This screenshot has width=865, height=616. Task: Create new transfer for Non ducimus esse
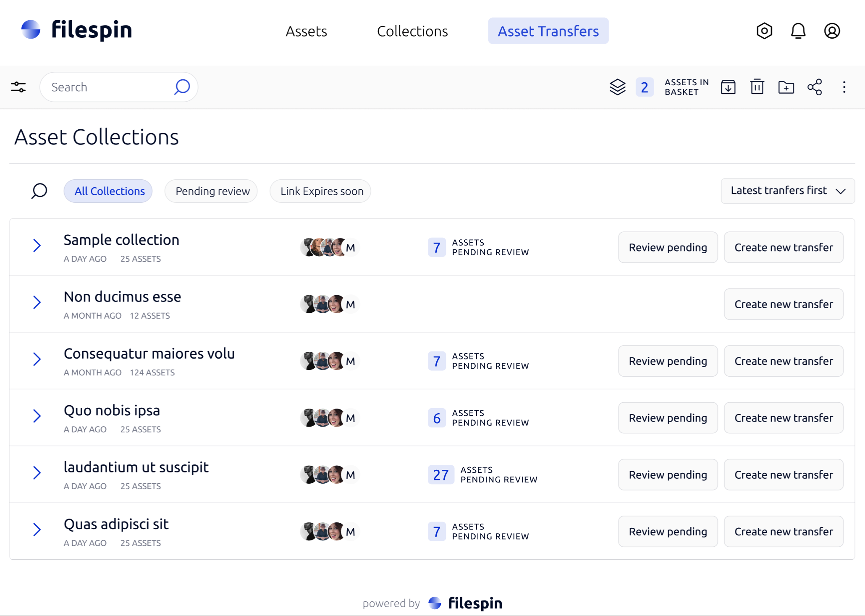pyautogui.click(x=784, y=304)
